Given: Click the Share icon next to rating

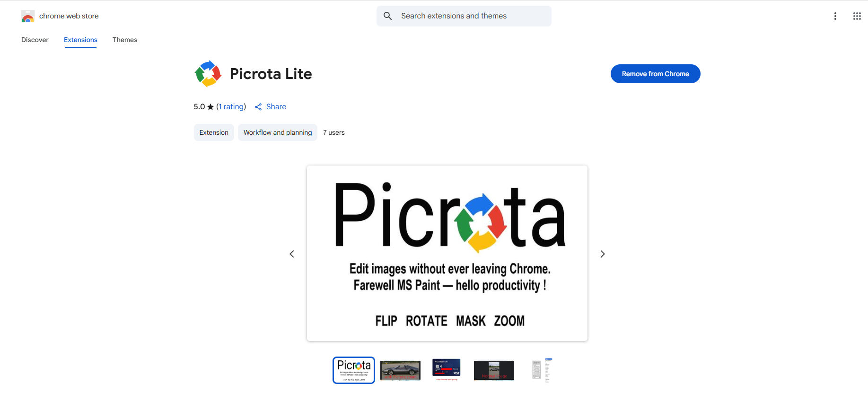Looking at the screenshot, I should click(258, 107).
